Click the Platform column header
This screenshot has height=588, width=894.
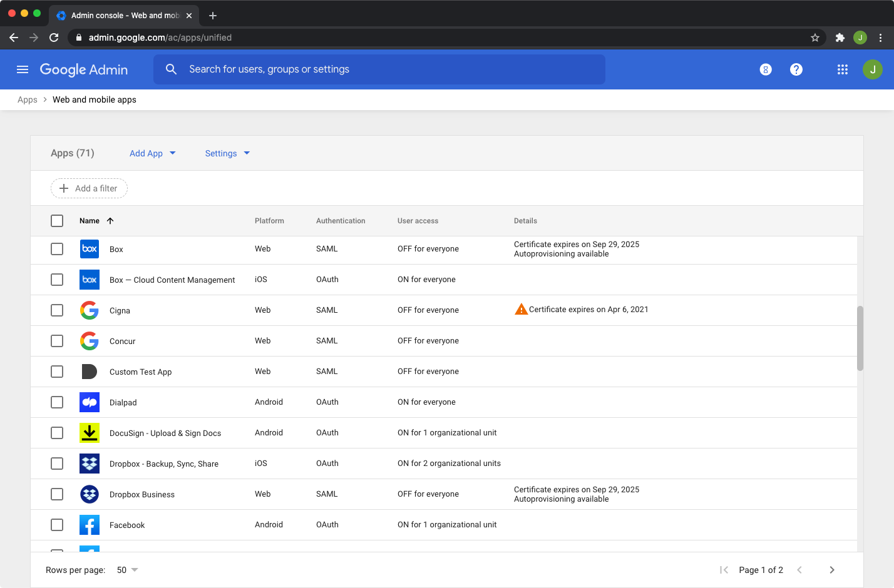click(269, 221)
